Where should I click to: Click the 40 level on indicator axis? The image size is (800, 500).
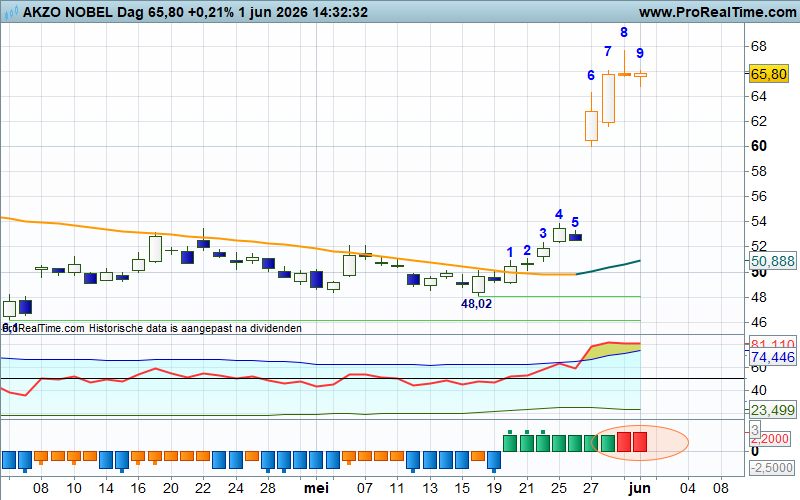tap(759, 390)
